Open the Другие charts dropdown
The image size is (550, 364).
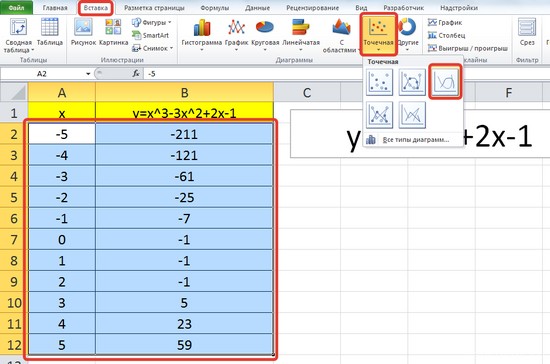pos(408,35)
